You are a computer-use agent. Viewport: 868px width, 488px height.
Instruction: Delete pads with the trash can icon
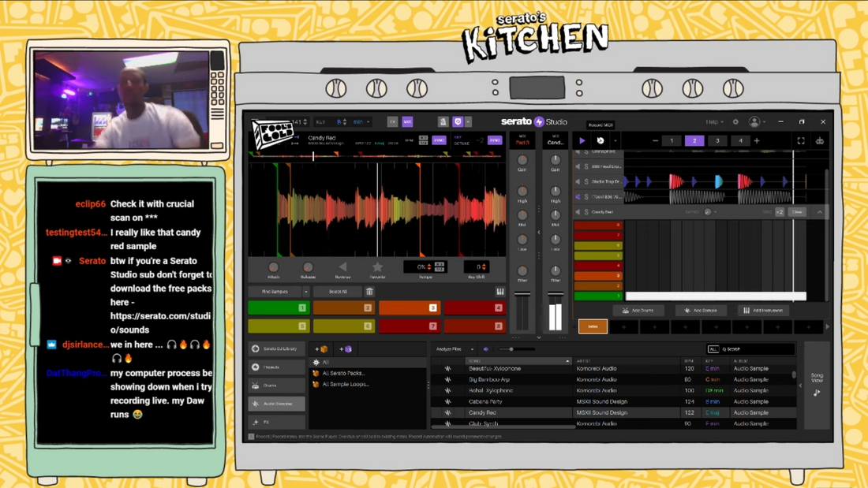click(369, 292)
